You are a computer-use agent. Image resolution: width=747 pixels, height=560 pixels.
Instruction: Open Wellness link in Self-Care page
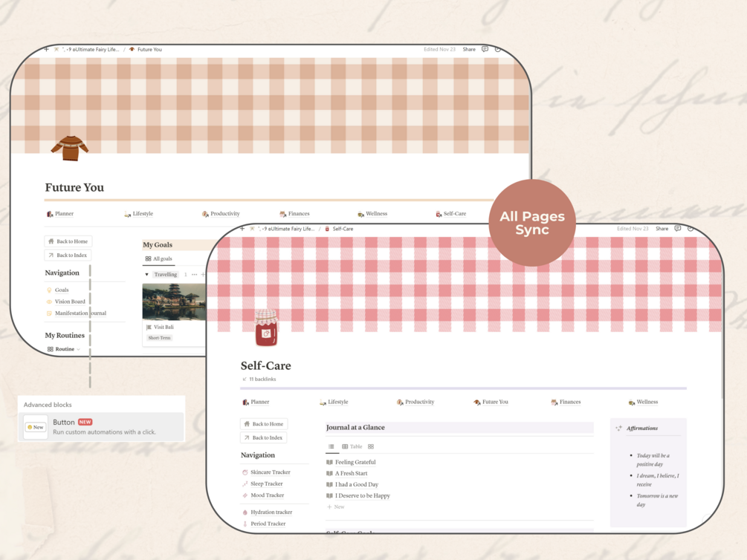point(643,402)
